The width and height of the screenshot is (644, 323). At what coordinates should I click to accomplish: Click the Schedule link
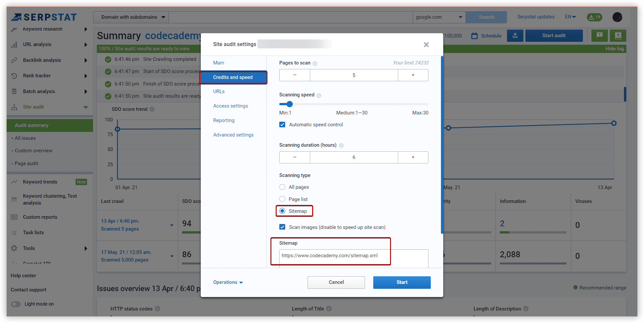click(x=487, y=36)
